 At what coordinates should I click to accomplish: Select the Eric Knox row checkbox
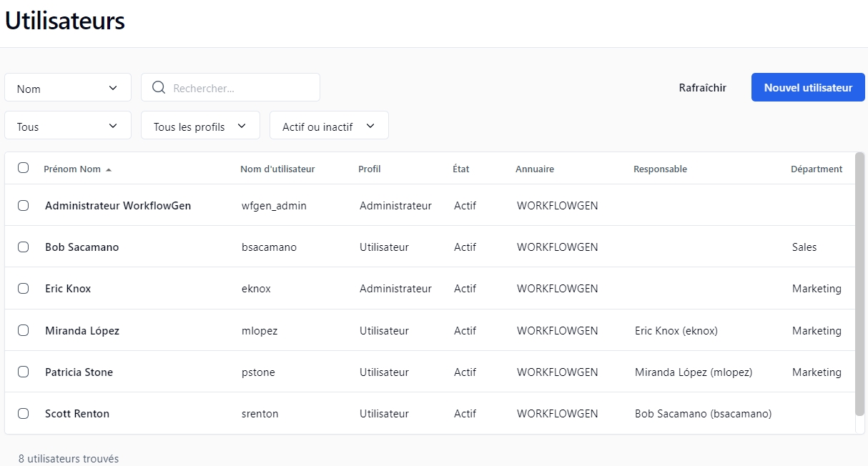coord(24,289)
